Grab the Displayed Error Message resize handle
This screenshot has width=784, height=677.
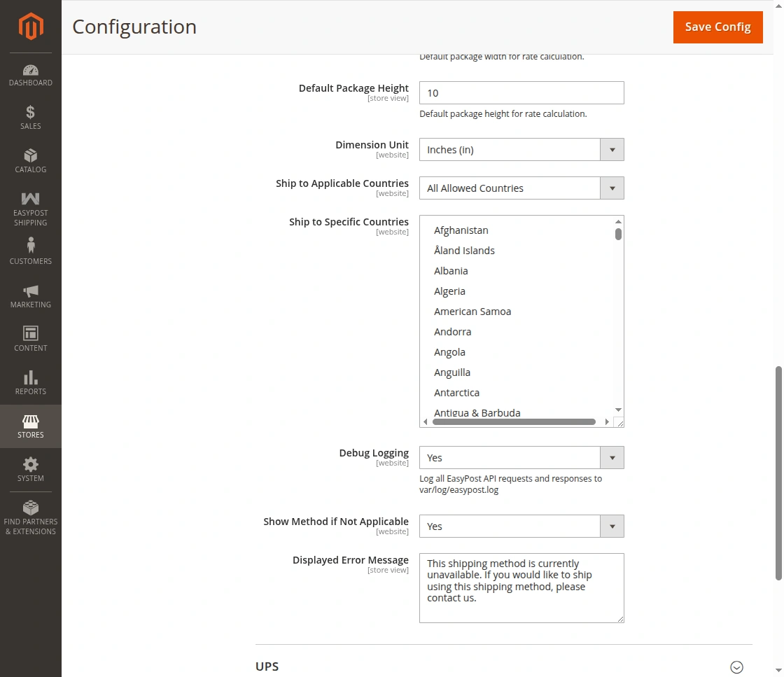(620, 619)
